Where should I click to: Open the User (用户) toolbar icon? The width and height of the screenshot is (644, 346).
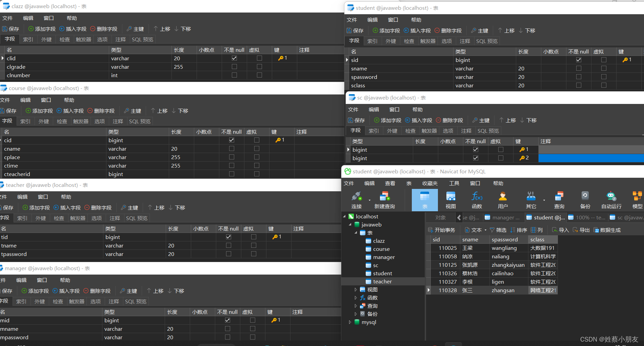[x=503, y=200]
